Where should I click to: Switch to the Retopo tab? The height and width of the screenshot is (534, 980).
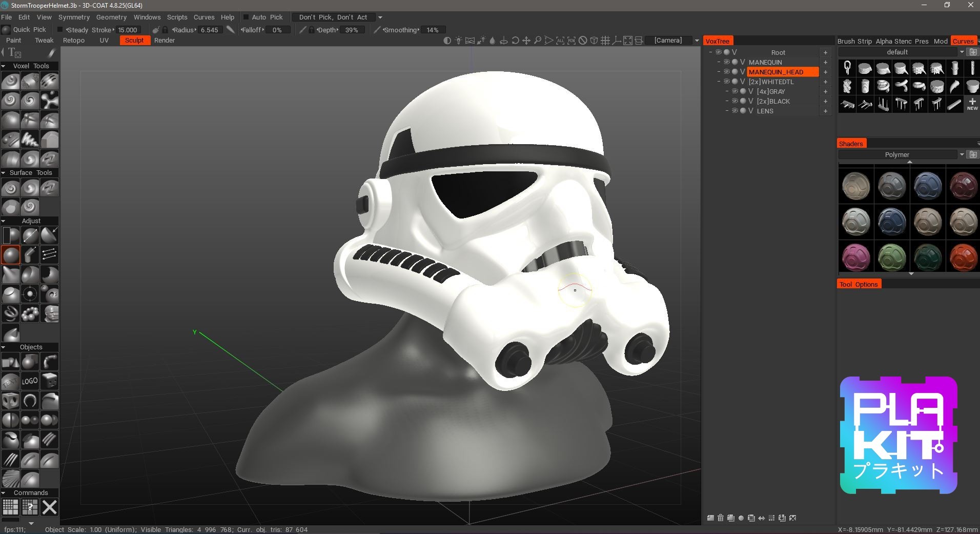pyautogui.click(x=74, y=41)
